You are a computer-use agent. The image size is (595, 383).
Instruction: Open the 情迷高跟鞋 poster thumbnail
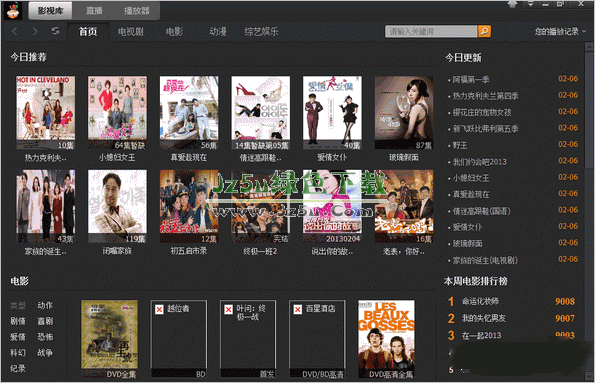(x=261, y=112)
